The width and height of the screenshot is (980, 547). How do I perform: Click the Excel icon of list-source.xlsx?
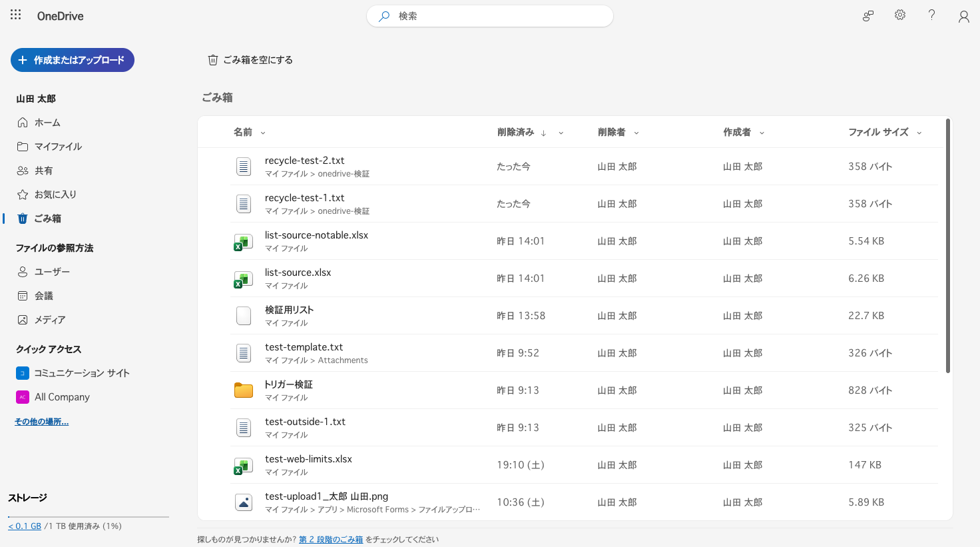[x=243, y=280]
